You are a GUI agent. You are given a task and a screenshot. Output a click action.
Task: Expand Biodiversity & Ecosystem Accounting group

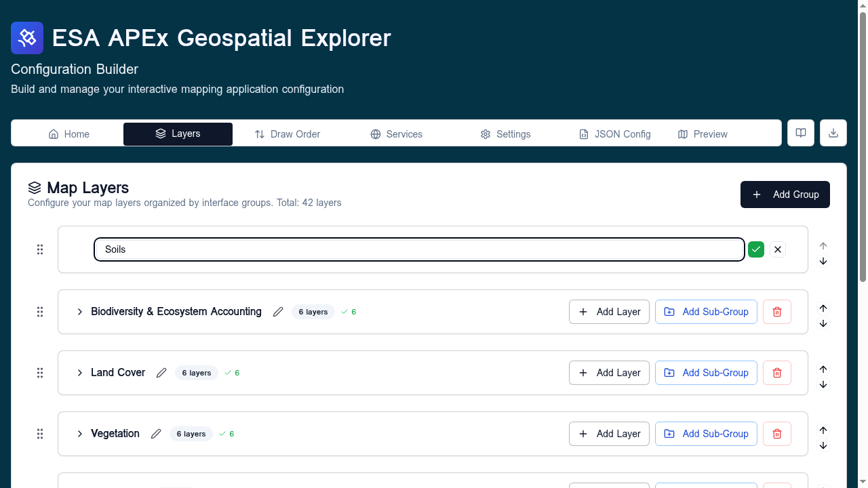[x=79, y=312]
